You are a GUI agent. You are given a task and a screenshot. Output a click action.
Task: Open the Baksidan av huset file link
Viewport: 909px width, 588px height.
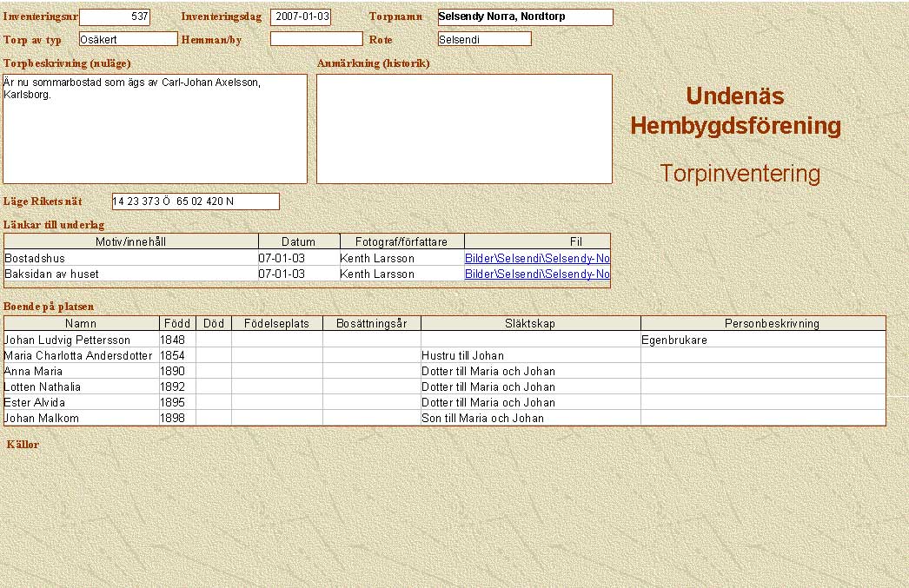pos(537,274)
